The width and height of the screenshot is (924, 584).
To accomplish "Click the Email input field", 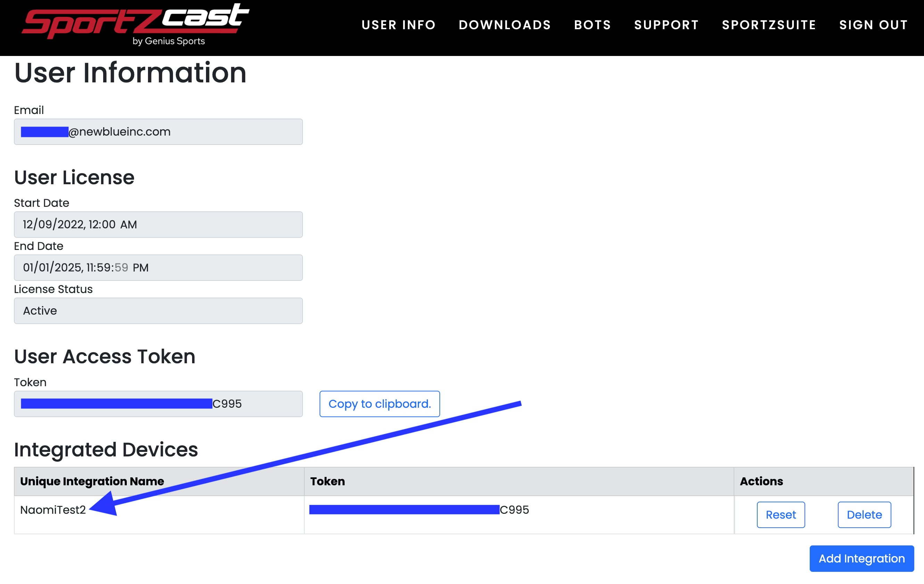I will [158, 132].
